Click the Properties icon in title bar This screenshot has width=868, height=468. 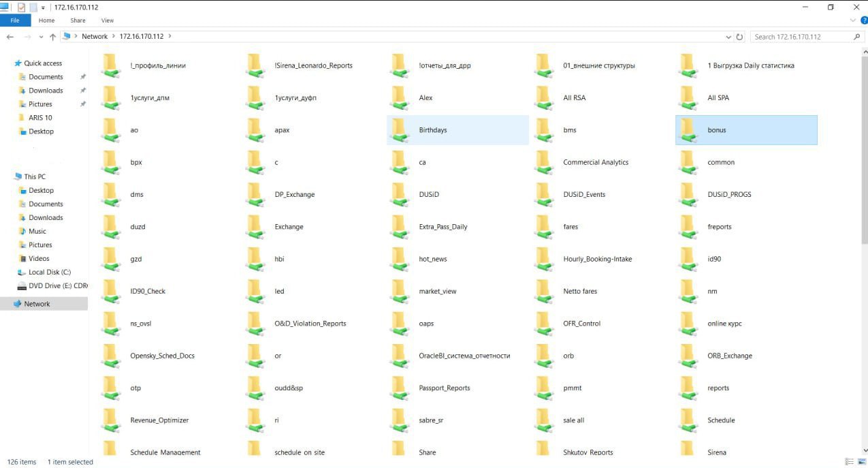[22, 7]
